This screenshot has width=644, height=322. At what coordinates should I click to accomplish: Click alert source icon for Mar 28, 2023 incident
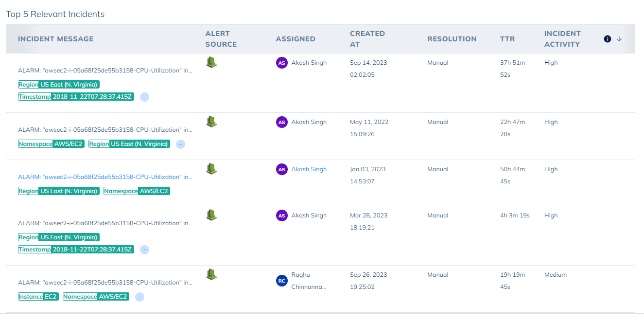pos(211,215)
